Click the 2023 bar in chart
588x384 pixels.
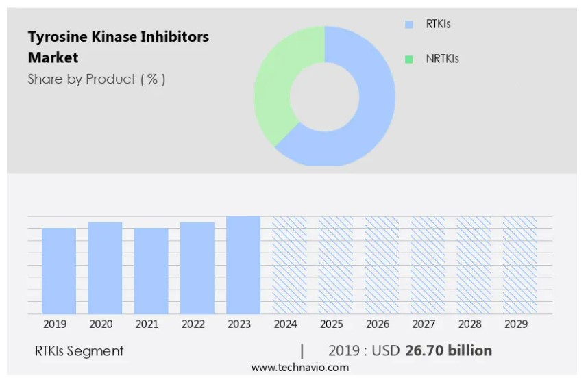(x=243, y=266)
